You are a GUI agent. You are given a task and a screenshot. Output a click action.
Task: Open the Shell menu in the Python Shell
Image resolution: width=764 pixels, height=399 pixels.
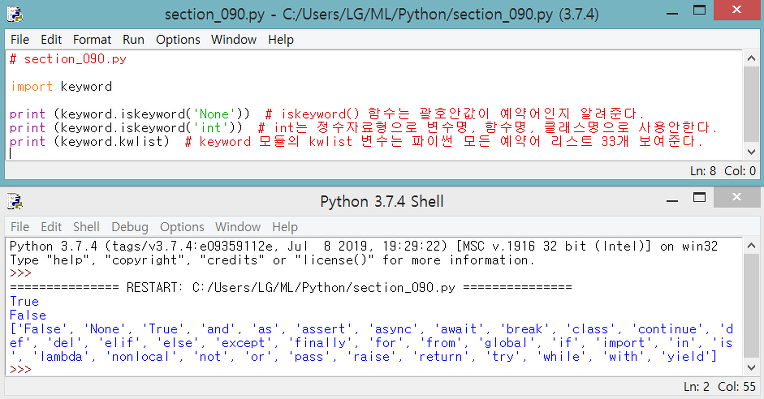pos(86,227)
